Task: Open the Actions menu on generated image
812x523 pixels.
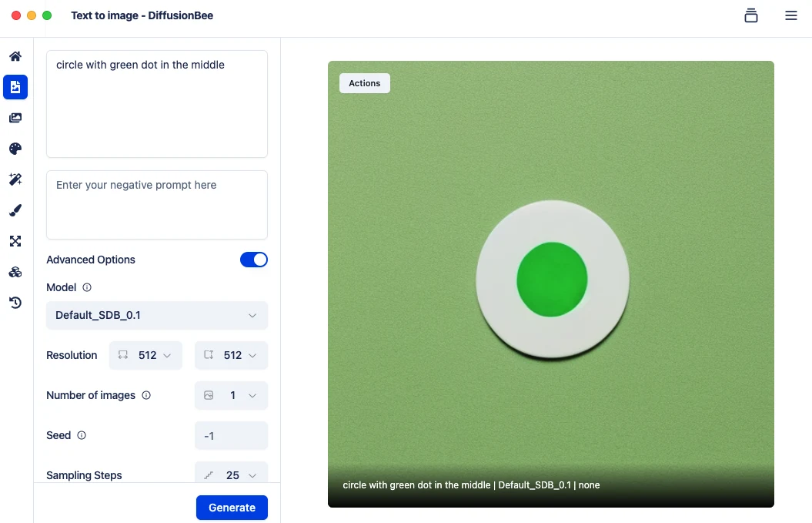Action: (x=365, y=83)
